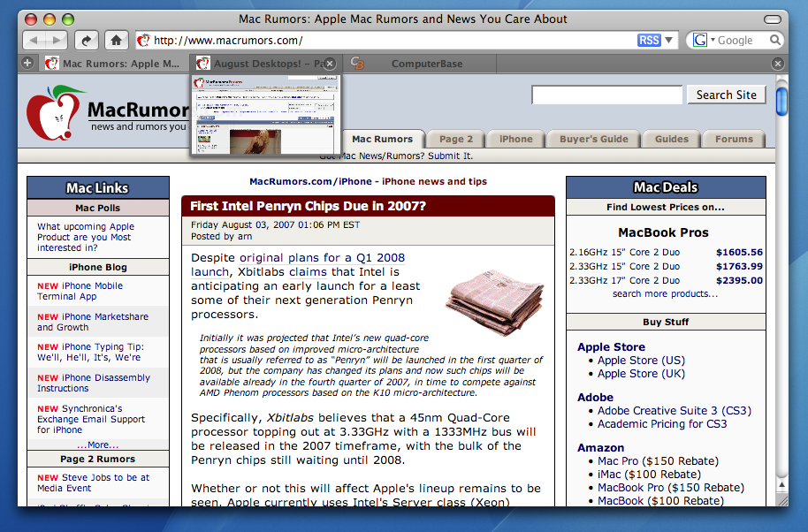808x532 pixels.
Task: Switch to the August Desktops! tab
Action: pyautogui.click(x=265, y=64)
